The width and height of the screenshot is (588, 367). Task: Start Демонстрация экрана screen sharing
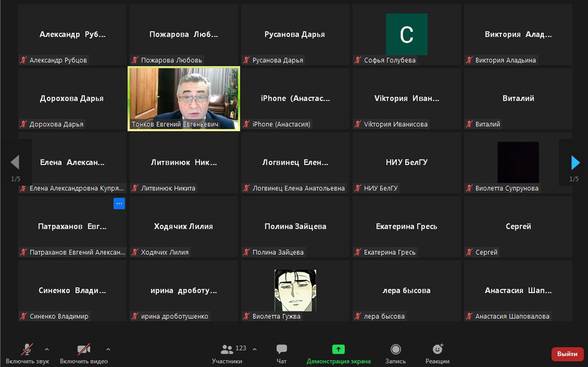pyautogui.click(x=338, y=353)
